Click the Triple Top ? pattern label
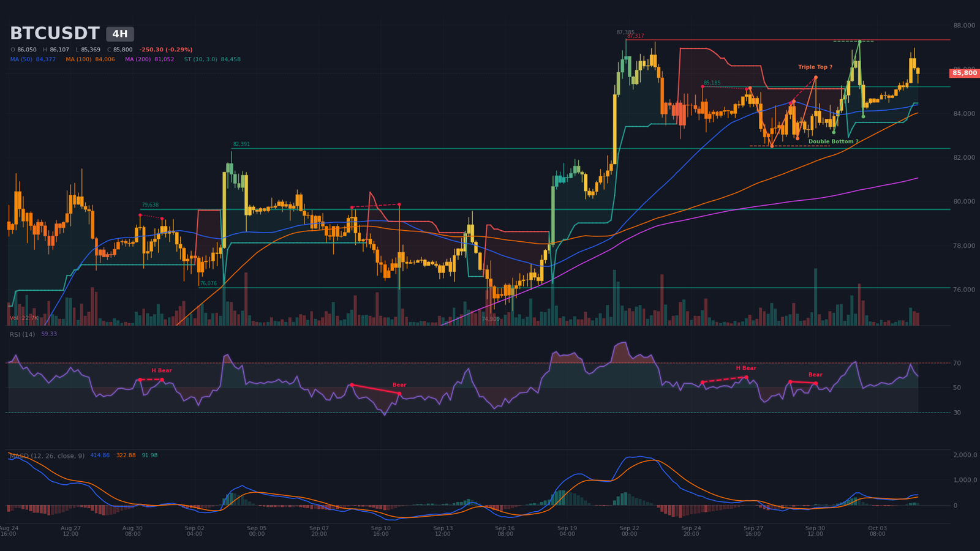 point(815,67)
